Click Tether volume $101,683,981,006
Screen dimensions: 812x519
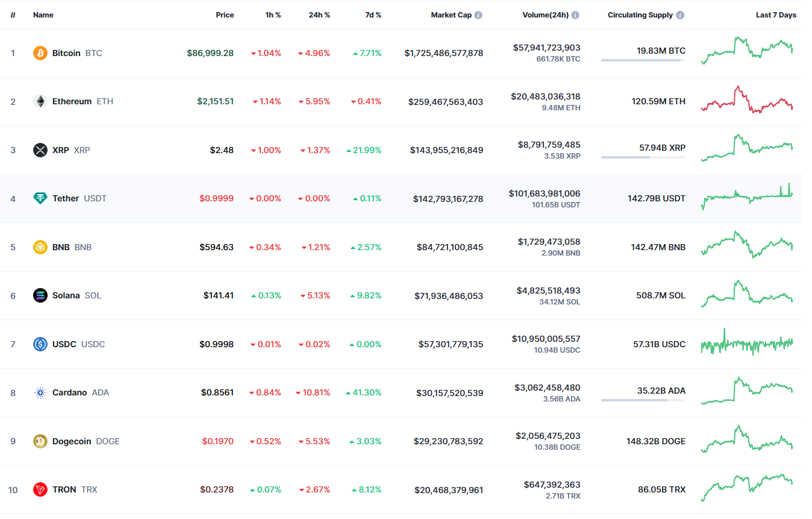(545, 193)
